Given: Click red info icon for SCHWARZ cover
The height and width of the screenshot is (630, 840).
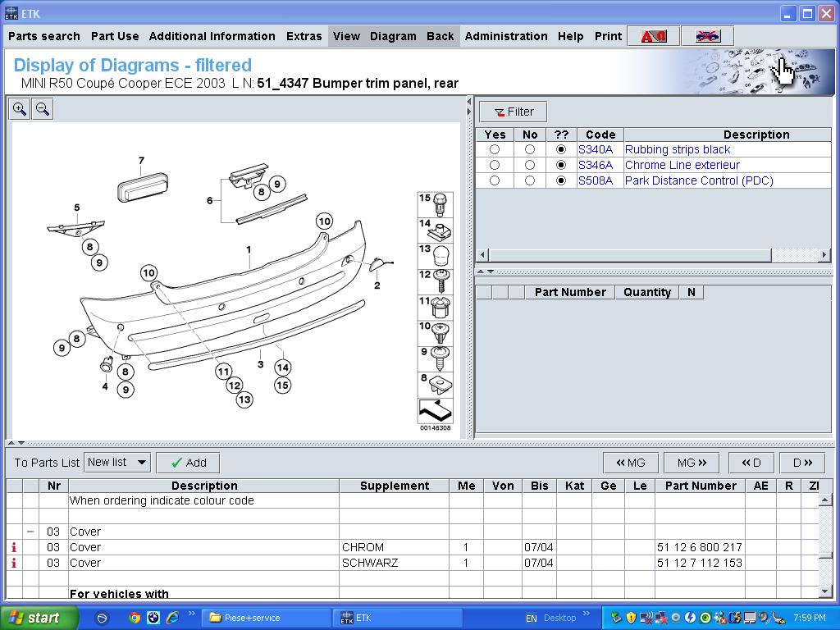Looking at the screenshot, I should (14, 563).
